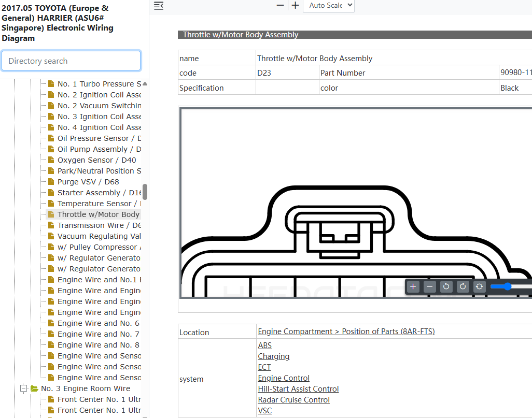
Task: Select Purge VSV / D68 item
Action: [88, 181]
